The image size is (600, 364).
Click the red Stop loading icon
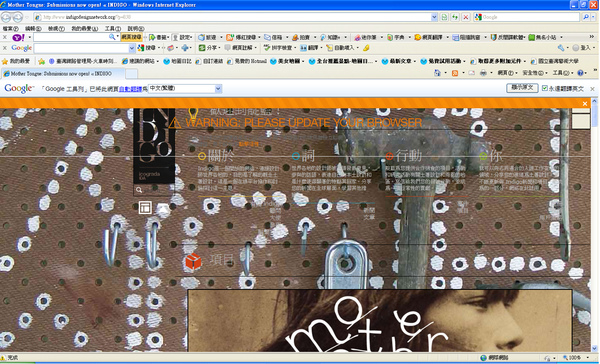466,17
